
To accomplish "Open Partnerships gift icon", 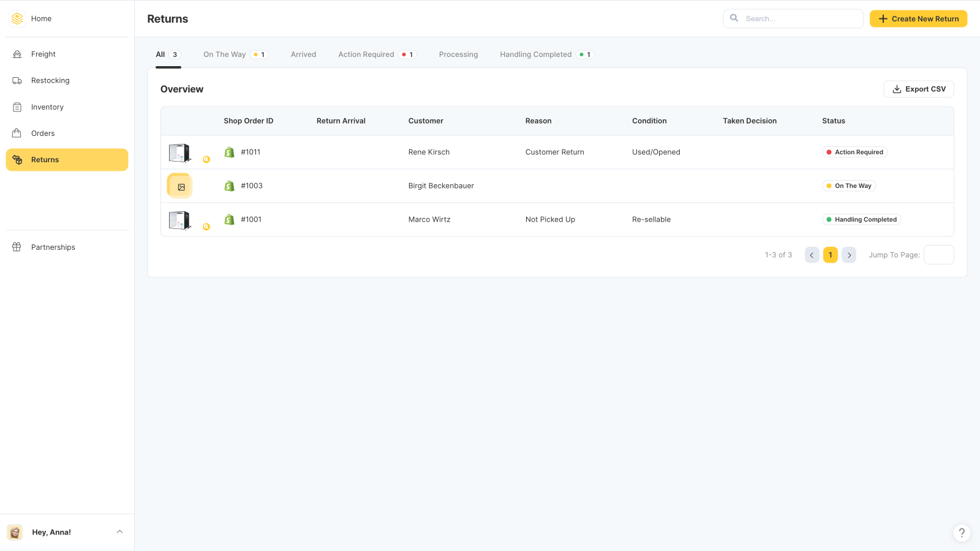I will coord(17,247).
